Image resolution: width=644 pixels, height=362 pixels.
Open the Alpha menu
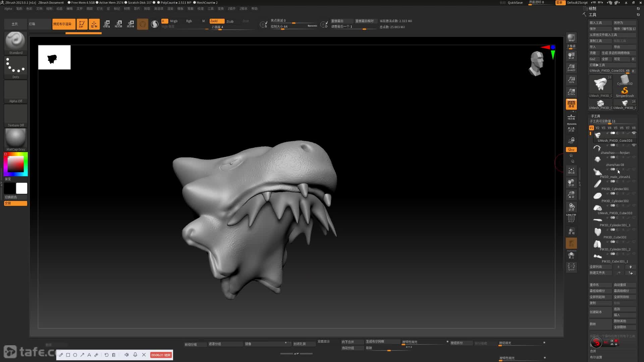pyautogui.click(x=8, y=9)
